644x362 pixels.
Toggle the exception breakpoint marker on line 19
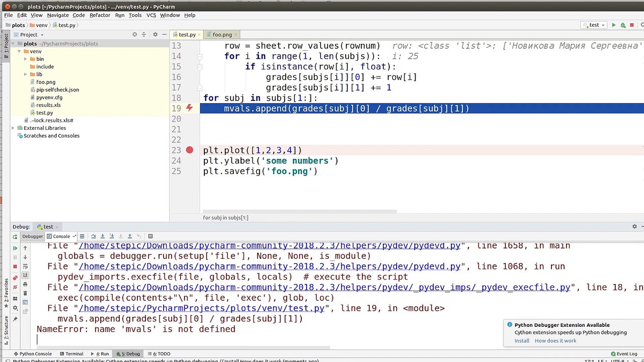(190, 108)
